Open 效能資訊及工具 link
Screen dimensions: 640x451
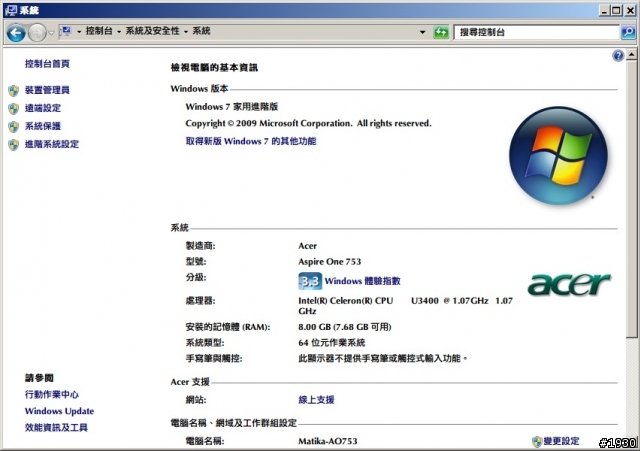coord(56,427)
